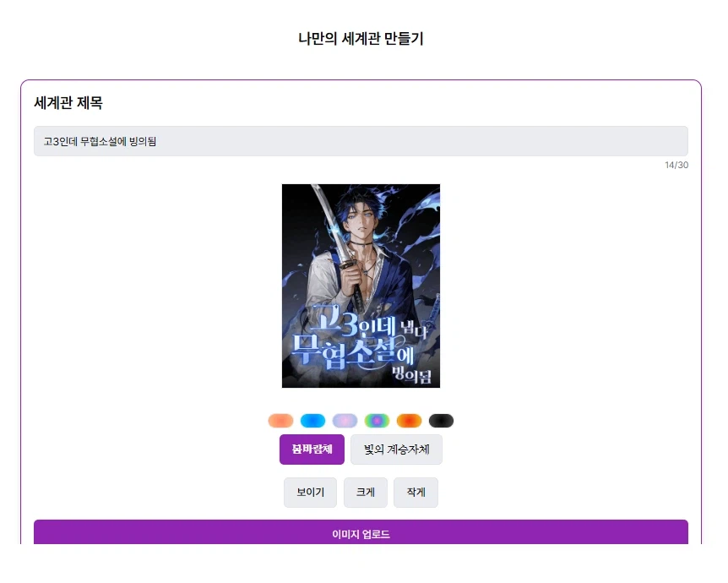Viewport: 728px width, 583px height.
Task: Enlarge the cover title using 크게
Action: pos(365,492)
